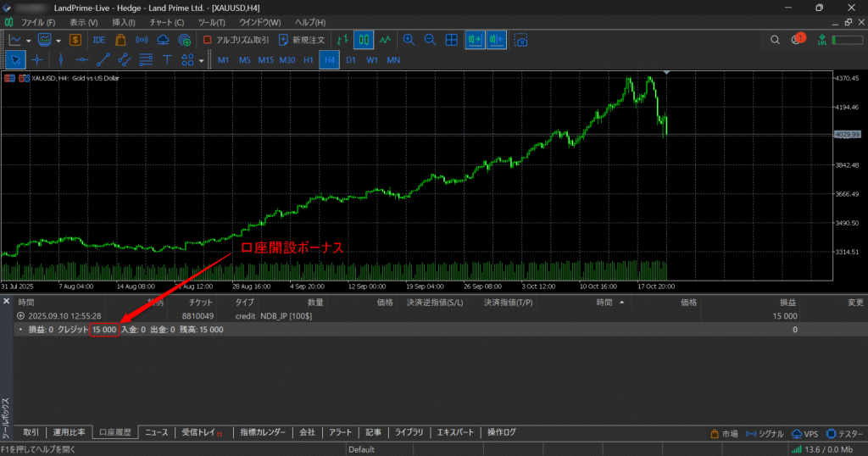This screenshot has width=868, height=456.
Task: Click the 新規注文 new order button
Action: [302, 40]
